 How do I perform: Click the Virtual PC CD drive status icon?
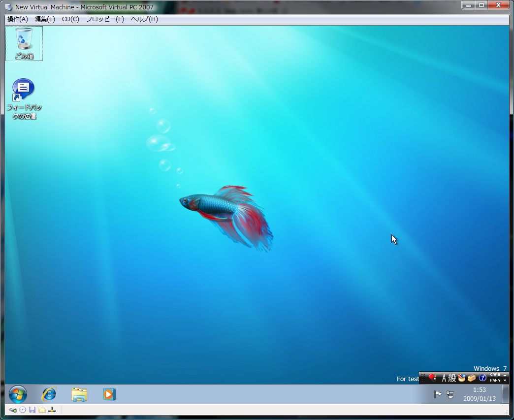click(23, 410)
